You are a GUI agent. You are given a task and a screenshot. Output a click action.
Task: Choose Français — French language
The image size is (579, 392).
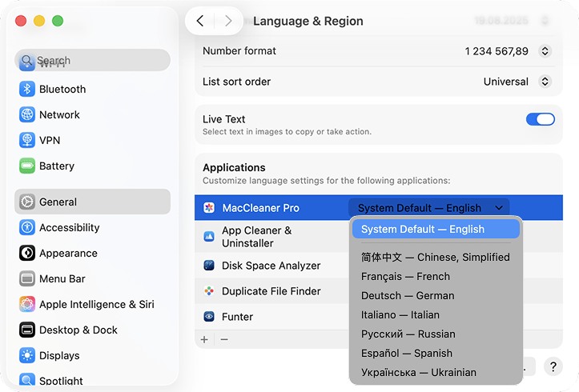[x=436, y=276]
